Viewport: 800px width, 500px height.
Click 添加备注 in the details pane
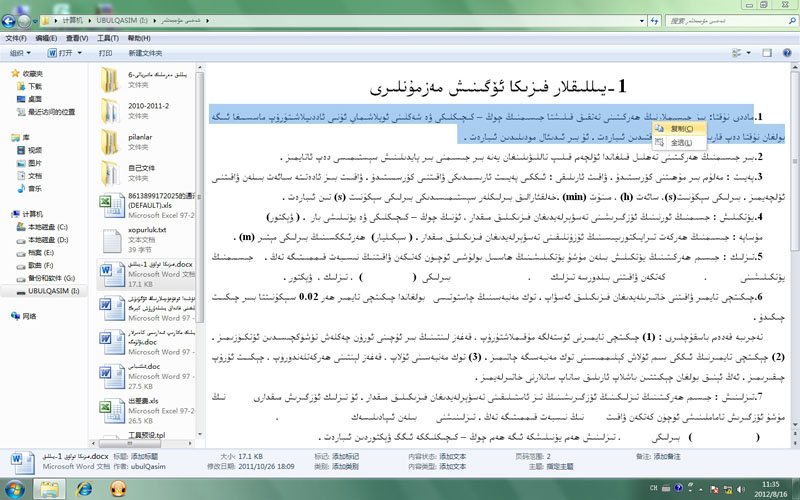click(x=667, y=456)
